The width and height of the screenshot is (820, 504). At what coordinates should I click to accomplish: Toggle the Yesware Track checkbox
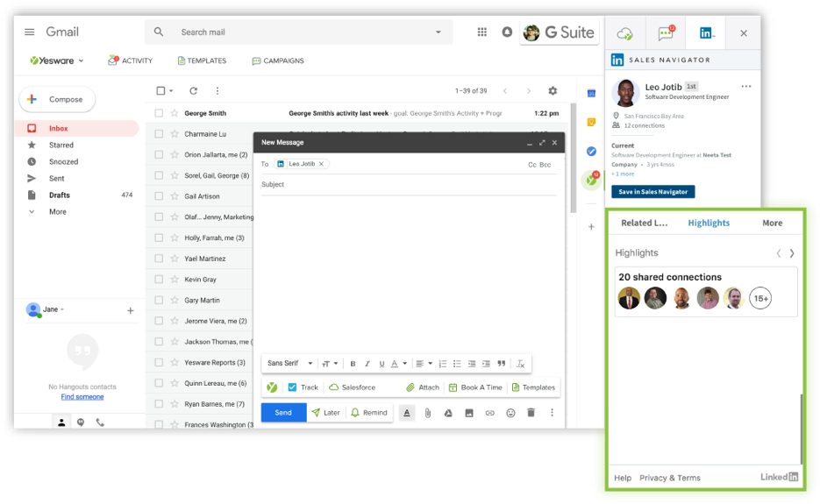point(292,387)
